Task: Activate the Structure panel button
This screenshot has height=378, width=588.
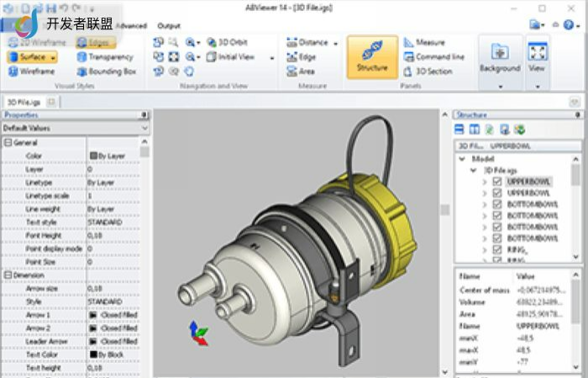Action: (372, 56)
